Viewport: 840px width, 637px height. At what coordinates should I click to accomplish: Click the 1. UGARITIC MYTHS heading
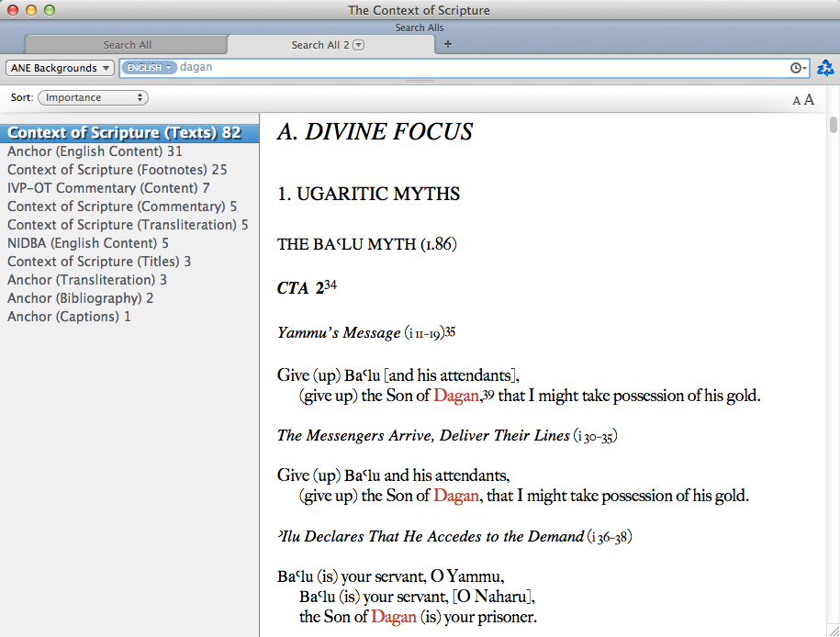[368, 194]
